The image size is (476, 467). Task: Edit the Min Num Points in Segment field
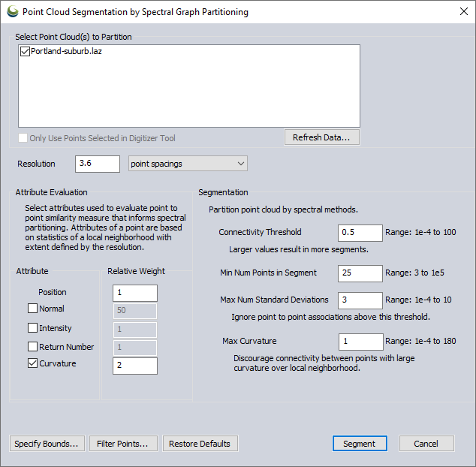click(360, 273)
